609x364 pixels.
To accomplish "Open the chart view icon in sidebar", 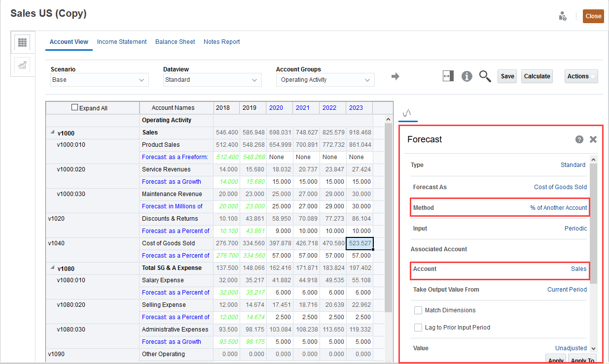I will click(x=22, y=65).
